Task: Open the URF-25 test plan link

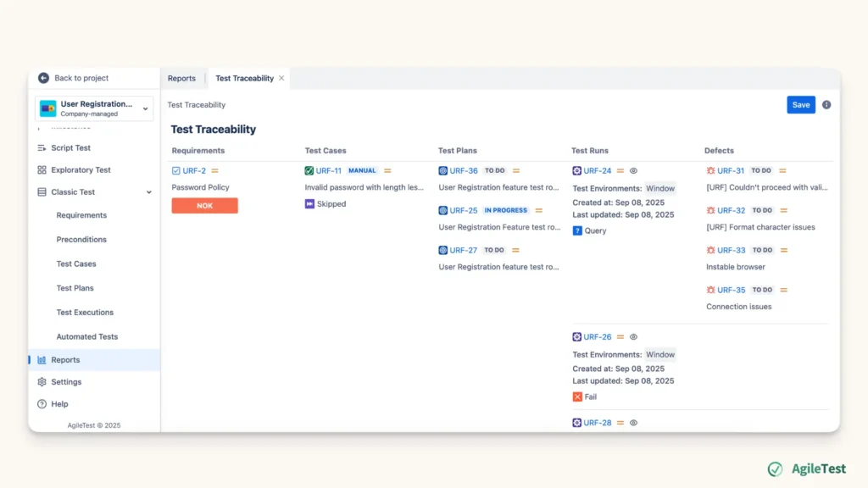Action: (x=464, y=210)
